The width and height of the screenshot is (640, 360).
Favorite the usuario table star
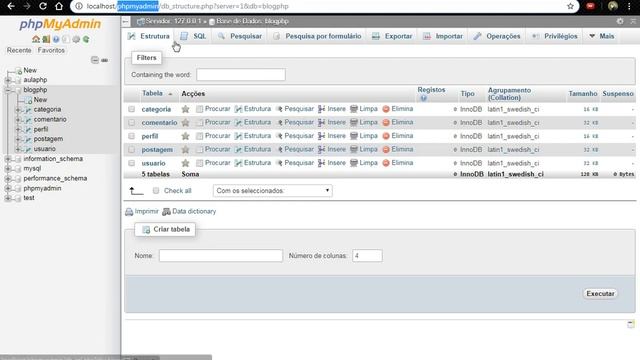point(185,163)
